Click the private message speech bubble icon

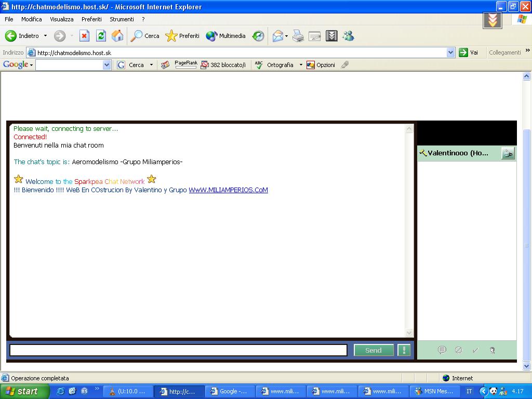coord(442,350)
